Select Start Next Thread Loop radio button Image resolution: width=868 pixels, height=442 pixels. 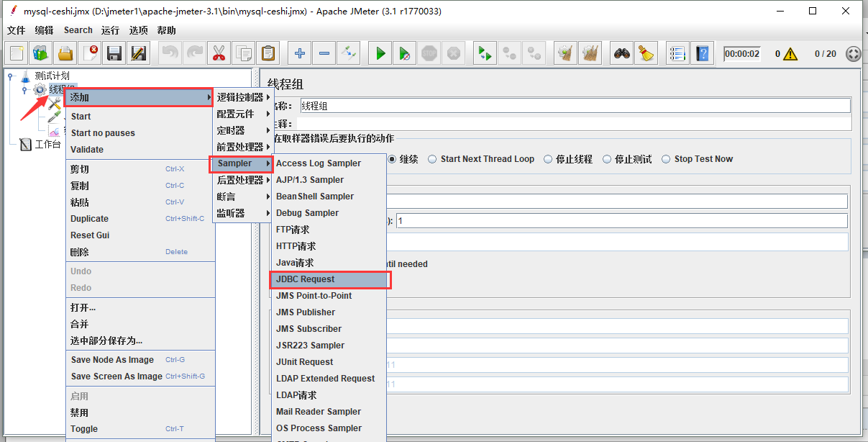pyautogui.click(x=433, y=159)
